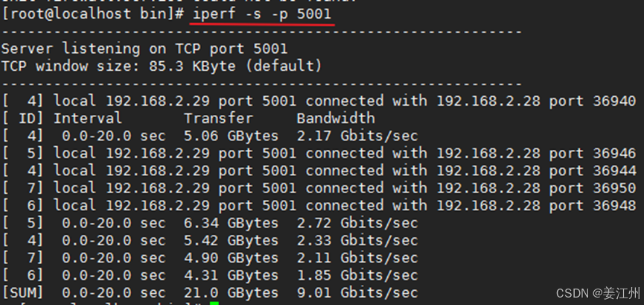Click the '4.90 GBytes' transfer value
The height and width of the screenshot is (305, 644).
231,258
